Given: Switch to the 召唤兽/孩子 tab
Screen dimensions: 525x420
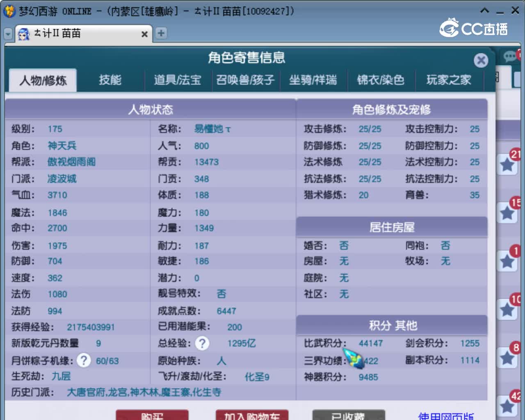Looking at the screenshot, I should point(245,80).
